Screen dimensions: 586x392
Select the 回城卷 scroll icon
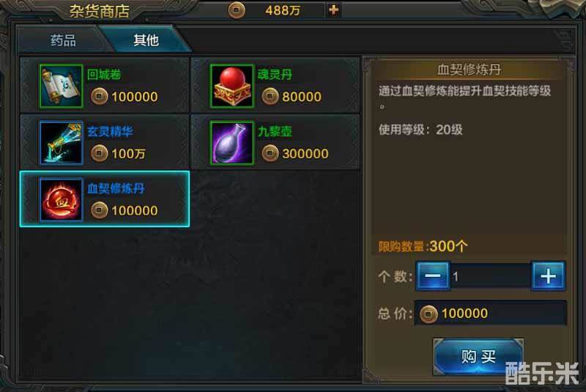coord(61,86)
